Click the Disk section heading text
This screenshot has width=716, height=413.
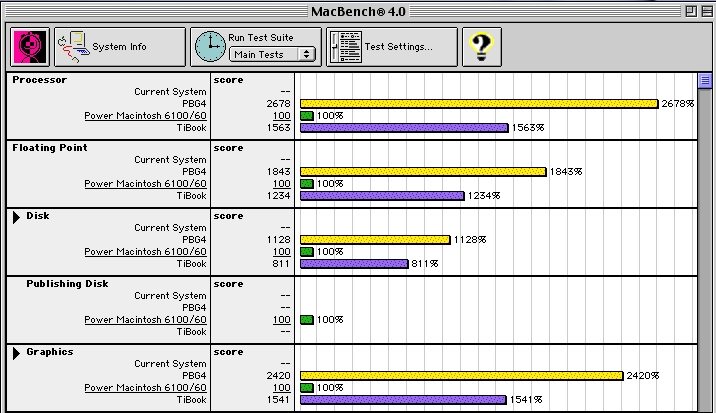(x=38, y=216)
